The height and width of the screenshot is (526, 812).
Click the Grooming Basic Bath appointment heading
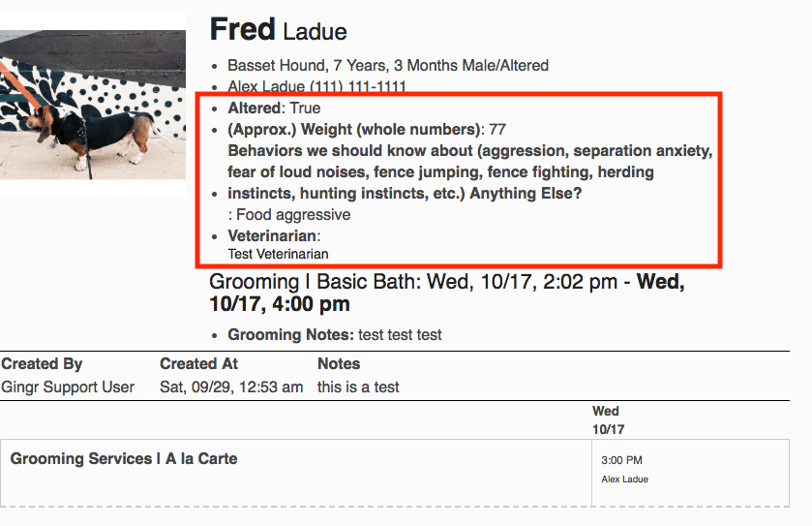point(446,293)
